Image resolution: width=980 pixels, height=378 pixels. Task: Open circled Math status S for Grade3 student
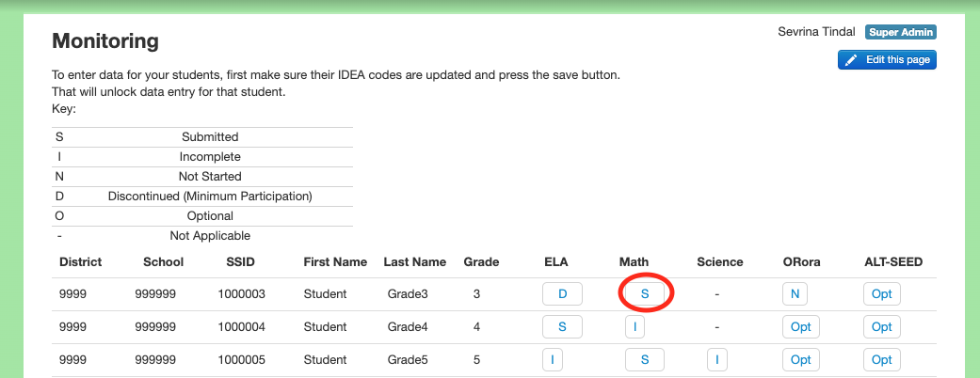click(x=644, y=293)
